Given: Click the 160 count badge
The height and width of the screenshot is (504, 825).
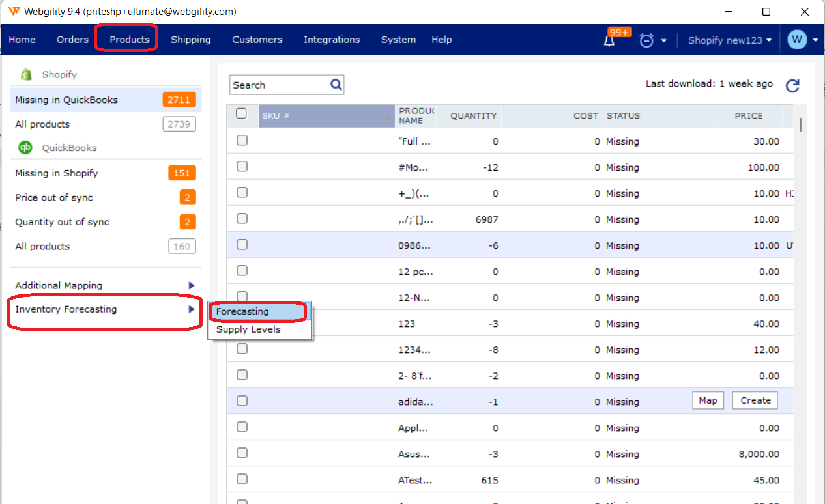Looking at the screenshot, I should [x=182, y=247].
